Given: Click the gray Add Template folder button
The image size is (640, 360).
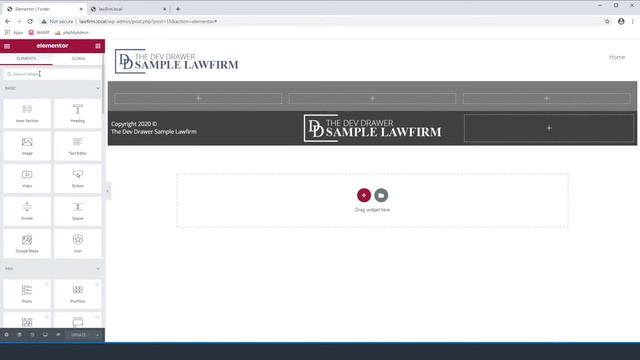Looking at the screenshot, I should (x=381, y=195).
